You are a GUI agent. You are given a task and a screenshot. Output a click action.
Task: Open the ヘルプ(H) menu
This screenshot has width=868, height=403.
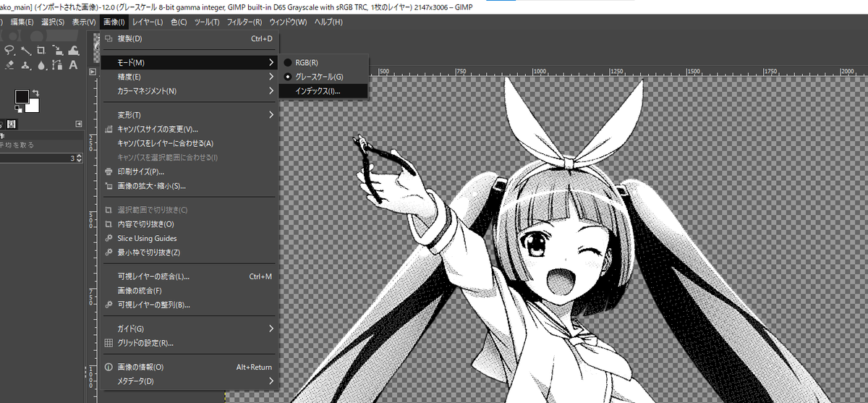point(328,22)
